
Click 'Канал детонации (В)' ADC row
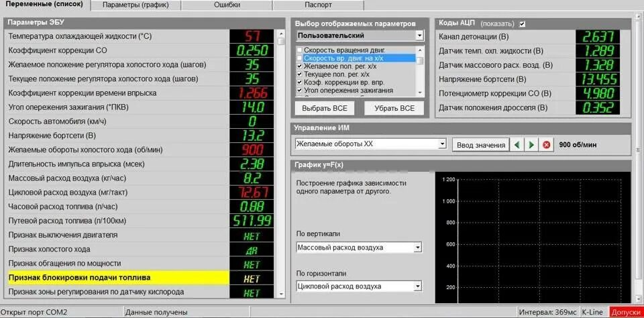tap(528, 37)
